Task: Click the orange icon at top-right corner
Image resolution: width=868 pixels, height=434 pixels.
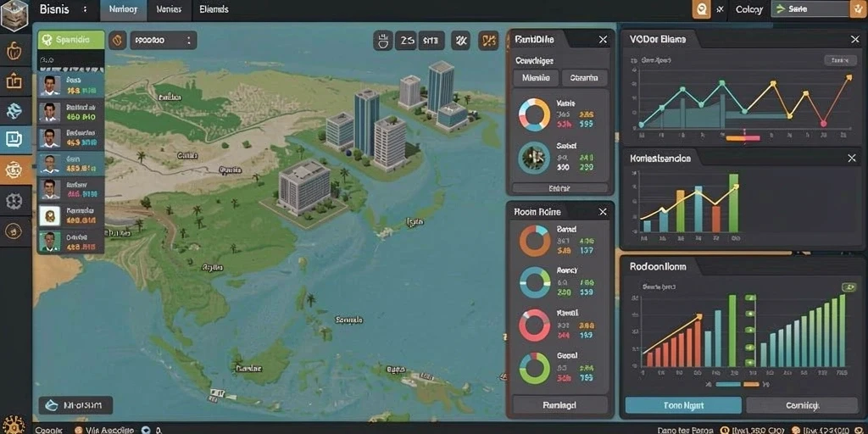Action: (x=859, y=8)
